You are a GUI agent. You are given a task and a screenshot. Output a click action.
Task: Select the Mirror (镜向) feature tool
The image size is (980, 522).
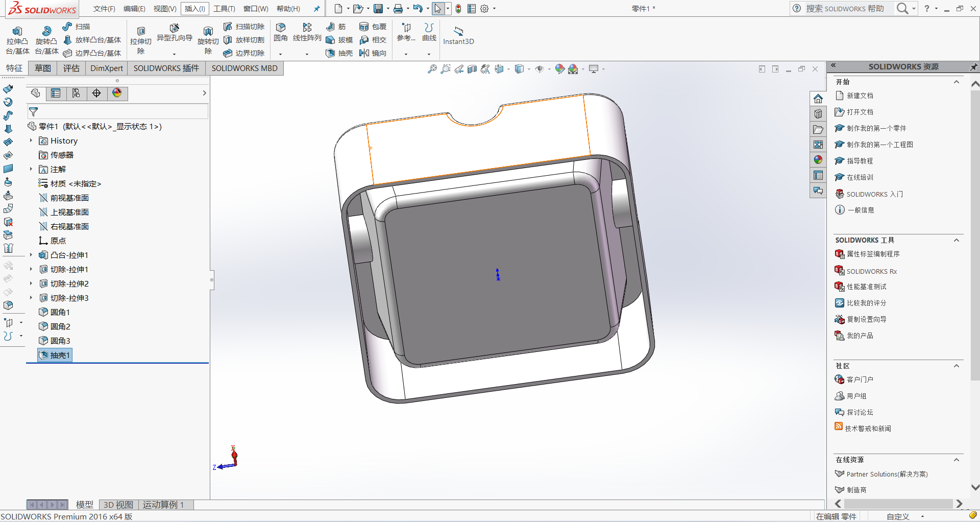click(373, 53)
